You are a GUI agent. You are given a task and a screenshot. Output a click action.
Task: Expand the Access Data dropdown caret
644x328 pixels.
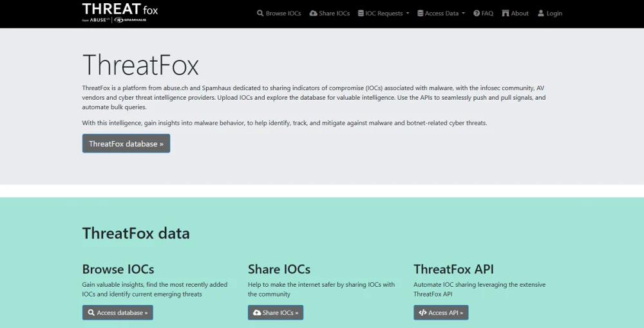463,13
